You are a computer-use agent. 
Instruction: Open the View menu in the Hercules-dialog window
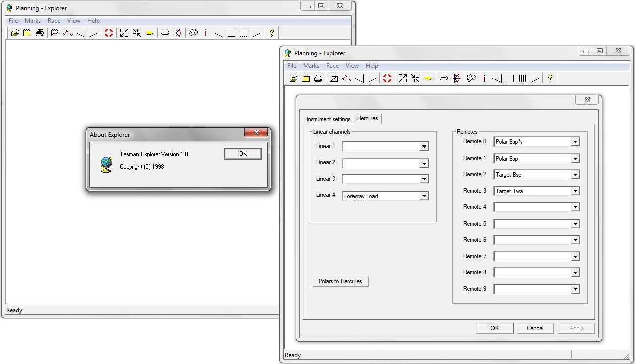click(352, 66)
